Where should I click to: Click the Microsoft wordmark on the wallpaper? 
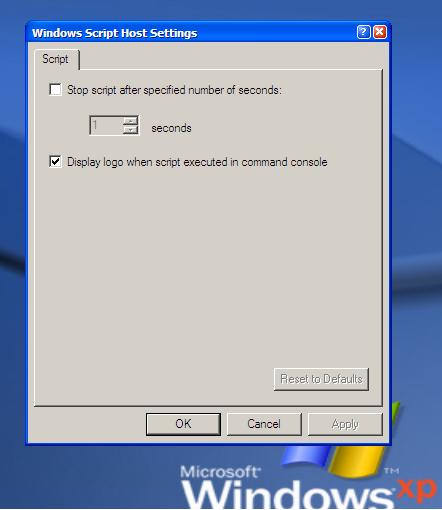coord(220,472)
